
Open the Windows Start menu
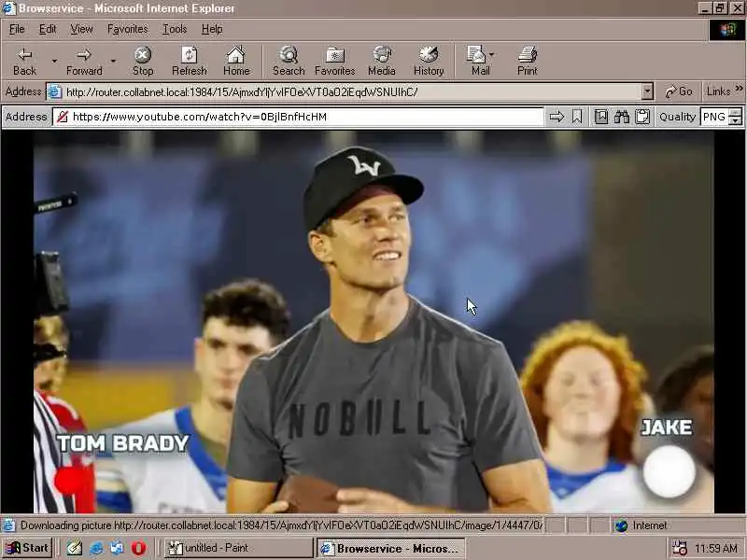tap(27, 548)
